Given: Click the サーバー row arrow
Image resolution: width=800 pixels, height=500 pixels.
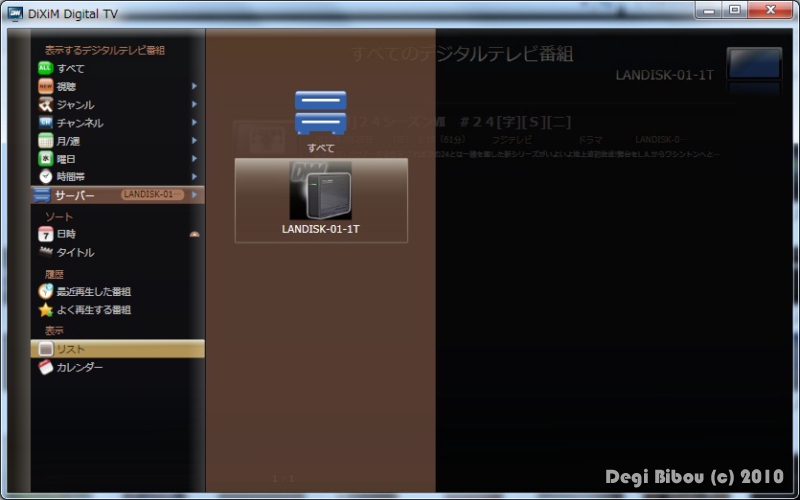Looking at the screenshot, I should coord(194,194).
